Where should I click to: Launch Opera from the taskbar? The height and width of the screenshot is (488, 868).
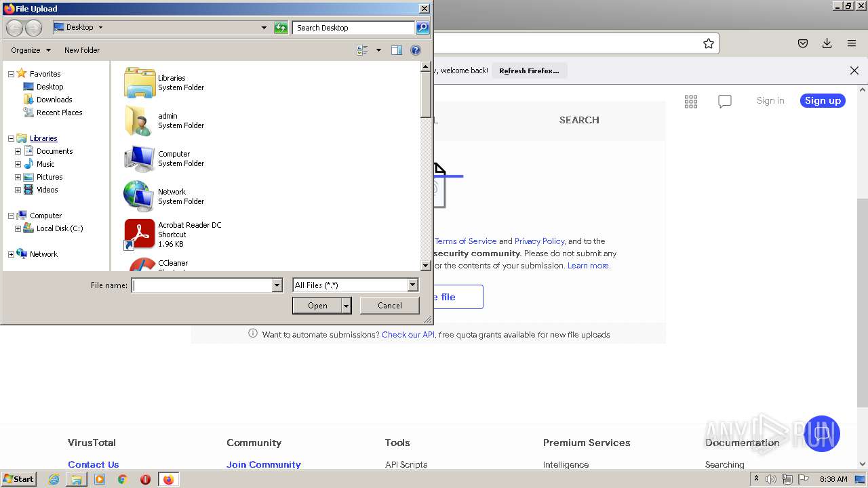145,479
